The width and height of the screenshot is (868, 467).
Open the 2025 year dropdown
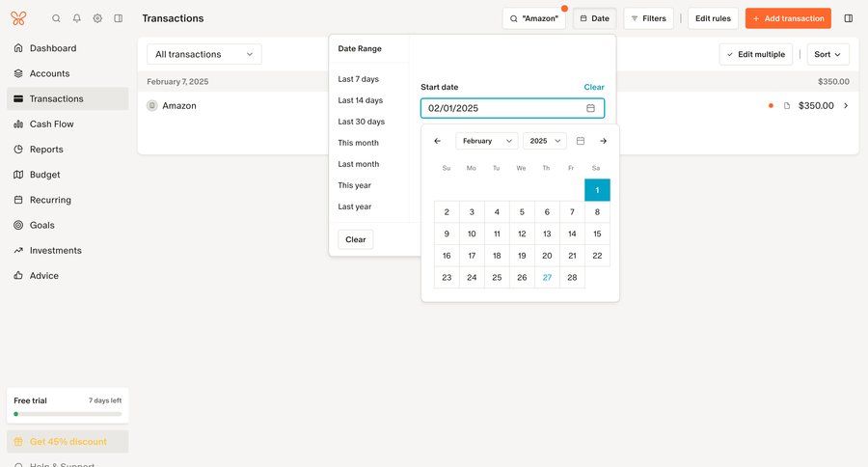(545, 141)
